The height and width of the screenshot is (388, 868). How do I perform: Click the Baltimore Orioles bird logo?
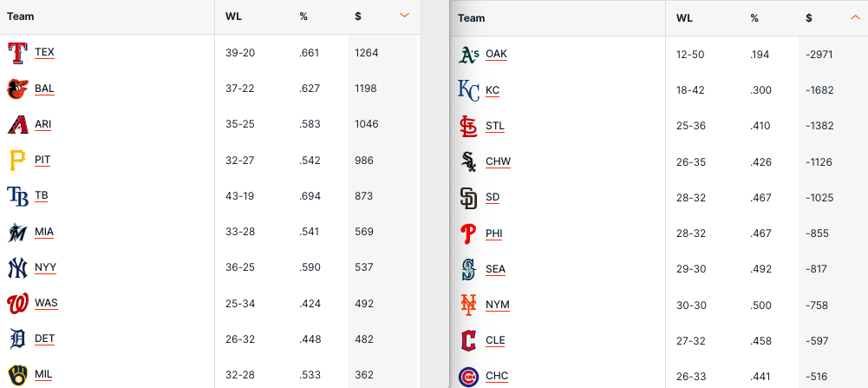pos(17,89)
